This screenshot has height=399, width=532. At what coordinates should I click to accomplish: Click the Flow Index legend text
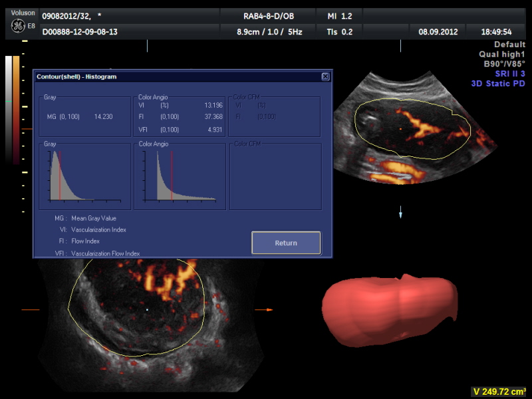pos(85,241)
